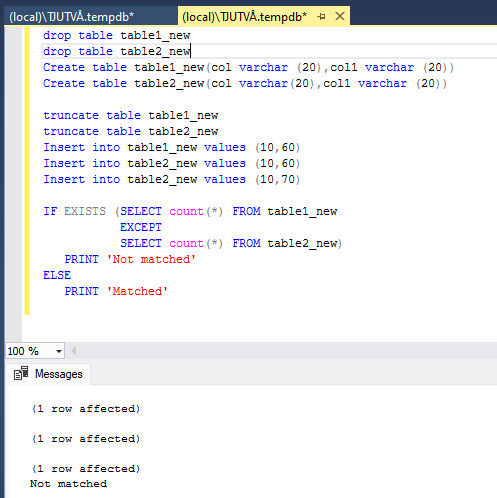Click line 'drop table table1_new'
The height and width of the screenshot is (498, 497).
(117, 35)
